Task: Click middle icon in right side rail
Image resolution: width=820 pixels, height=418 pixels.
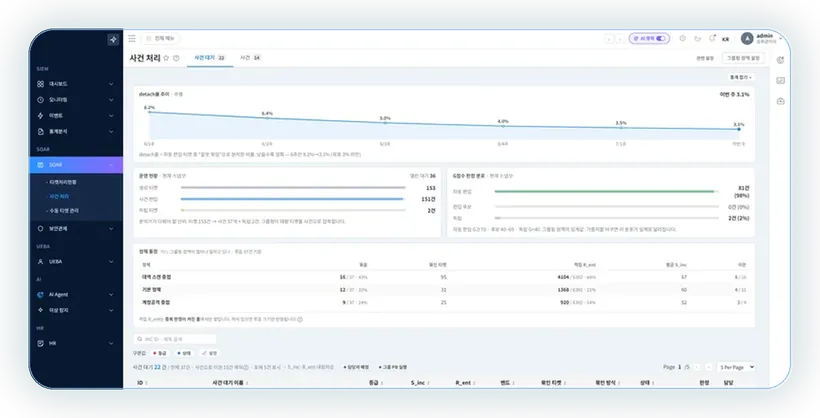Action: pos(780,81)
